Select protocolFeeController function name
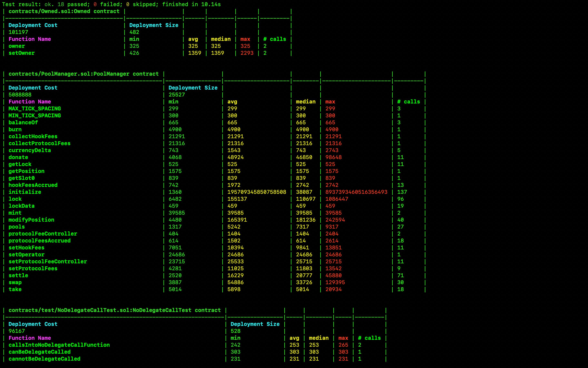Image resolution: width=588 pixels, height=368 pixels. (43, 234)
